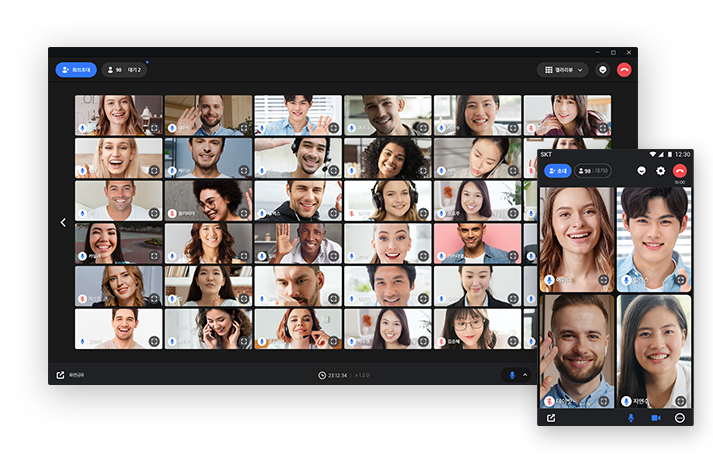The height and width of the screenshot is (468, 713).
Task: Open the mobile settings gear
Action: tap(660, 171)
